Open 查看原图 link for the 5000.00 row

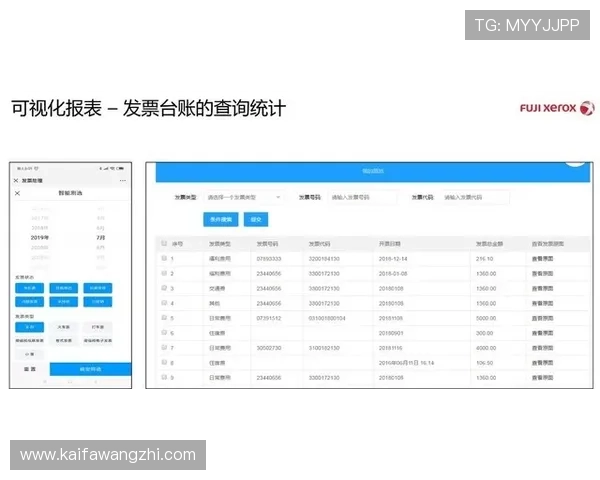click(x=543, y=318)
